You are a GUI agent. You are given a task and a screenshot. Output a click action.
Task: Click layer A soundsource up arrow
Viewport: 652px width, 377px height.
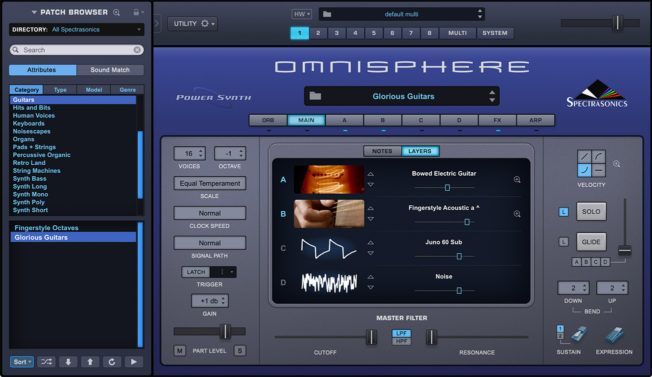click(x=370, y=174)
